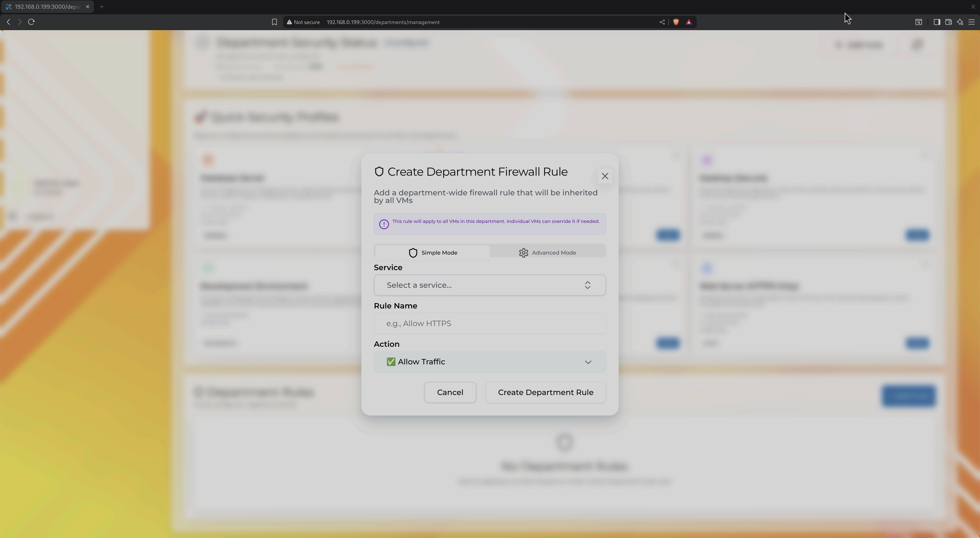Open the page search tool icon

tap(918, 22)
